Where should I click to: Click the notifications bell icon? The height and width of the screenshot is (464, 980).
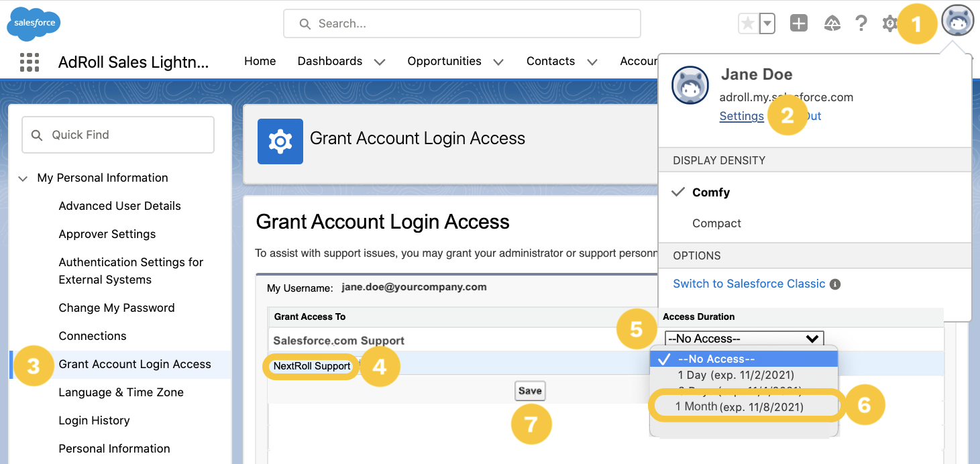tap(832, 23)
